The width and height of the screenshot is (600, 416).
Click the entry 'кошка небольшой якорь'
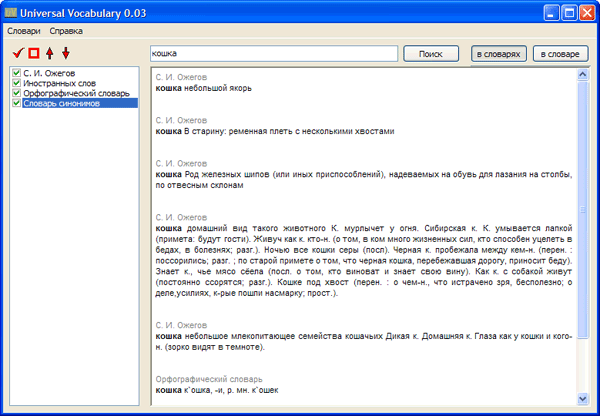(204, 88)
